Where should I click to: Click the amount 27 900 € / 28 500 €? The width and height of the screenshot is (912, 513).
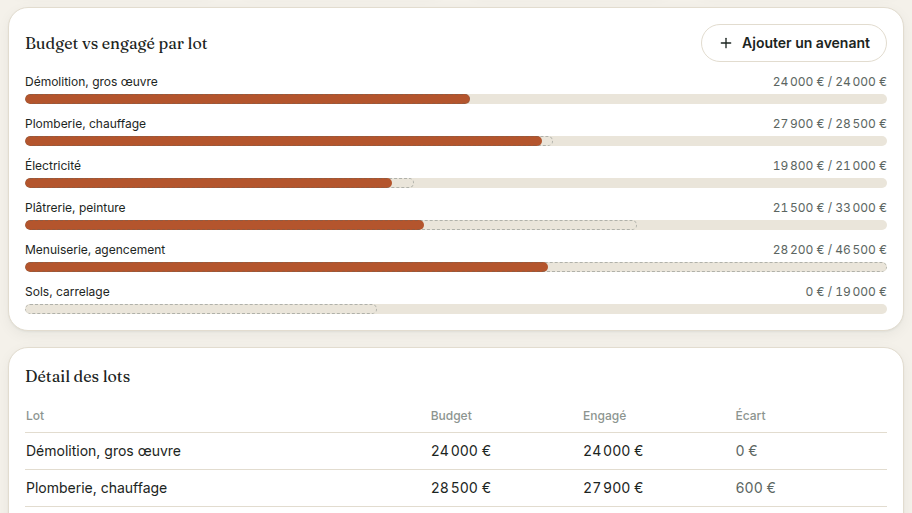click(829, 124)
